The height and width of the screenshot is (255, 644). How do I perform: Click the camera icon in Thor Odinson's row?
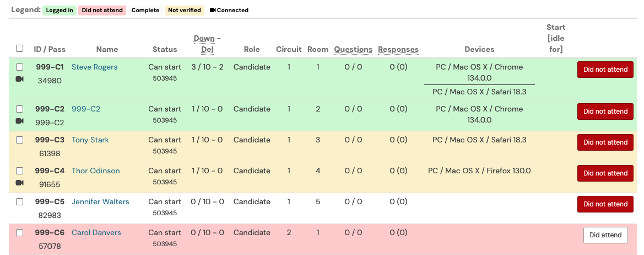(x=19, y=183)
